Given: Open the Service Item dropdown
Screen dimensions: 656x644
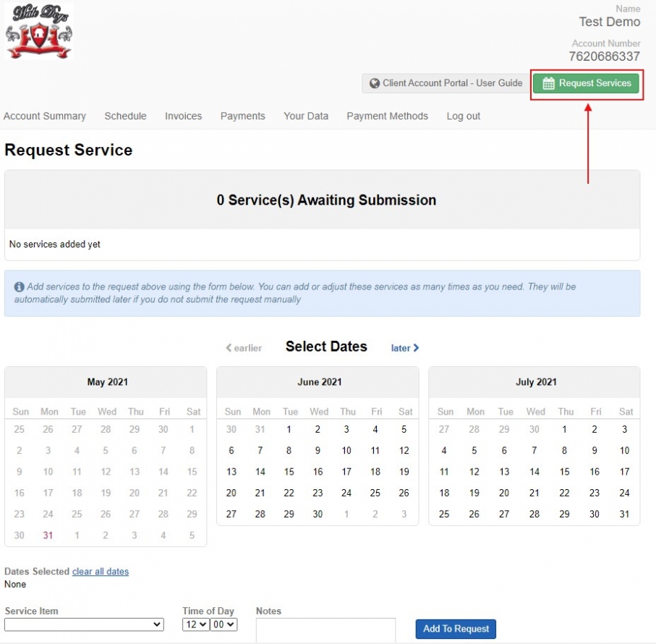Looking at the screenshot, I should click(x=84, y=624).
